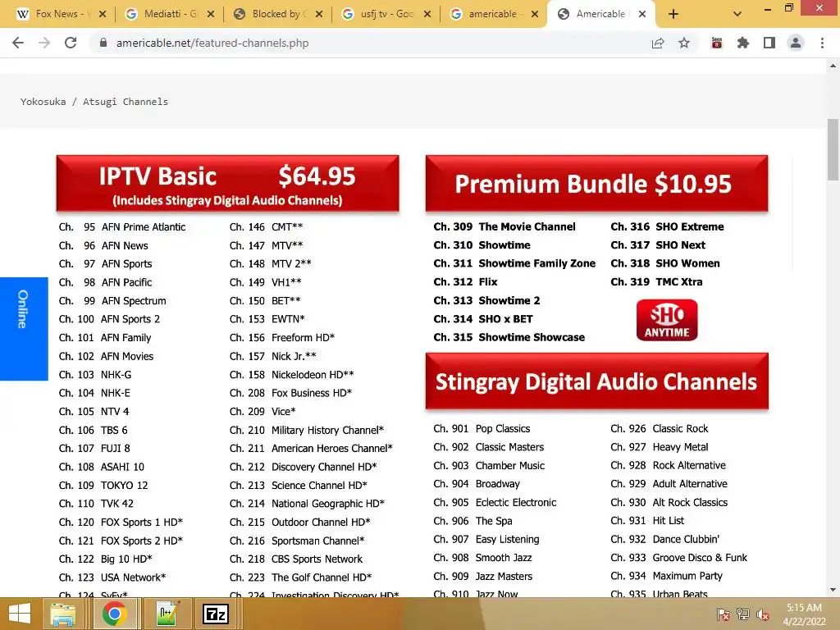Click the Yokosuka / Atsugi Channels heading
Image resolution: width=840 pixels, height=630 pixels.
(x=94, y=101)
